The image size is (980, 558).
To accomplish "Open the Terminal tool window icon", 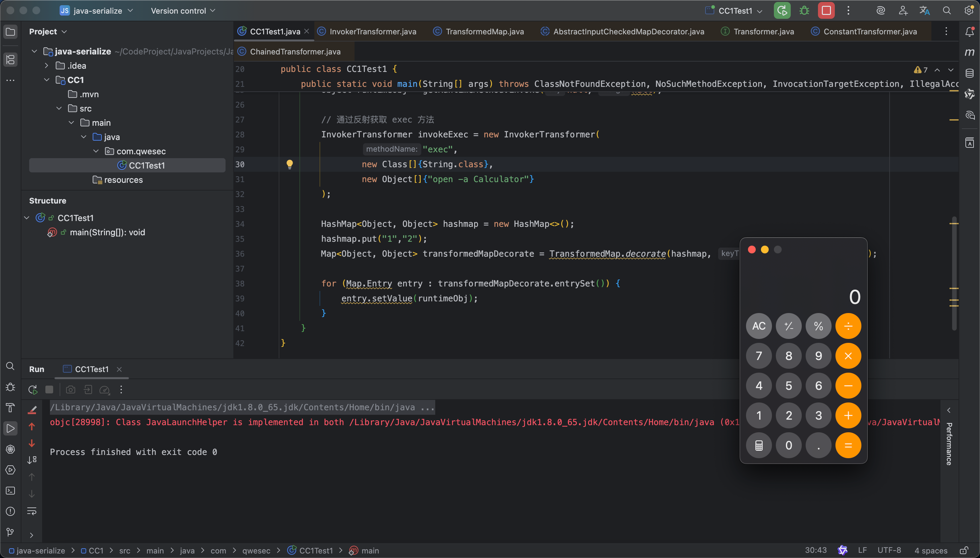I will [x=10, y=491].
